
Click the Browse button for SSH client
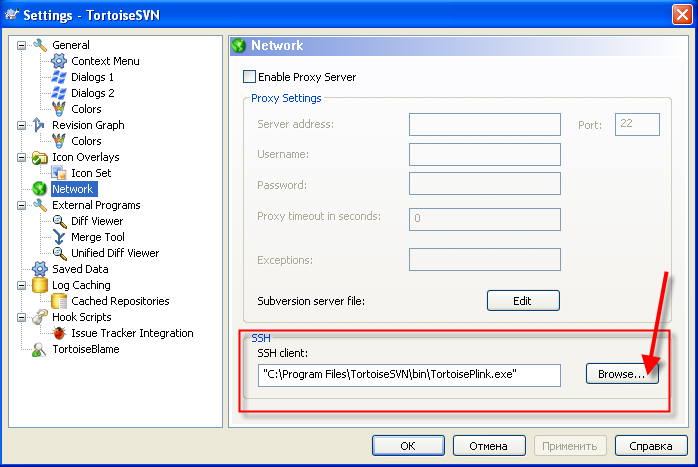[x=622, y=374]
